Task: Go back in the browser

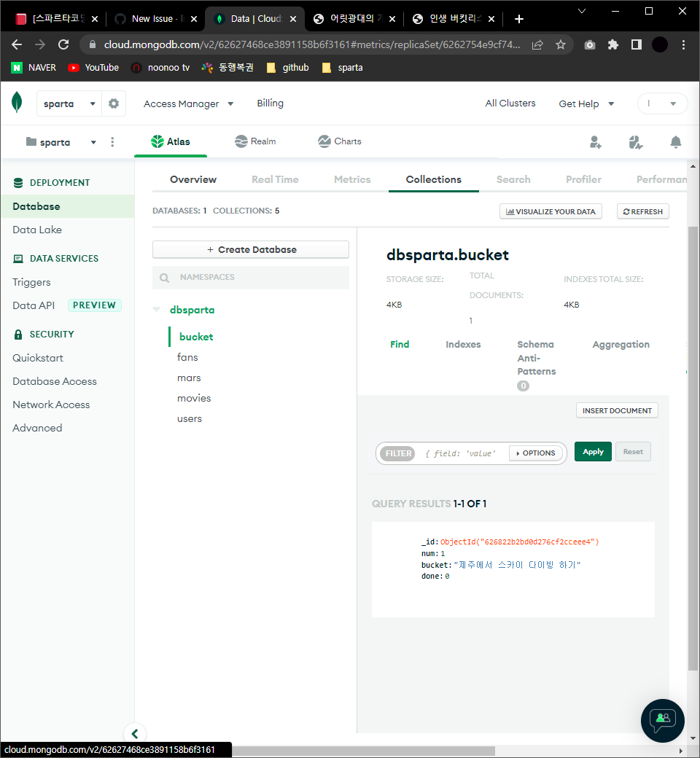Action: pos(17,44)
